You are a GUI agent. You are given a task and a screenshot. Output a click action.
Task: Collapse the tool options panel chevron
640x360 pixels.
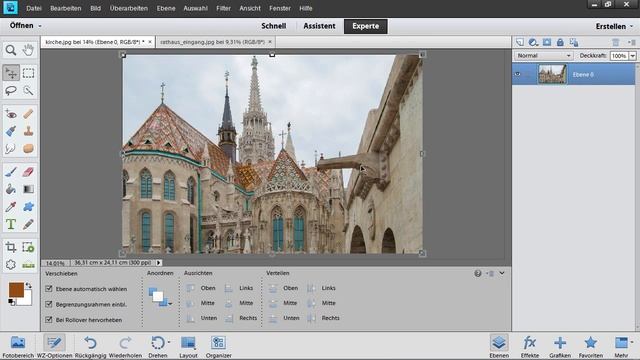tap(502, 273)
